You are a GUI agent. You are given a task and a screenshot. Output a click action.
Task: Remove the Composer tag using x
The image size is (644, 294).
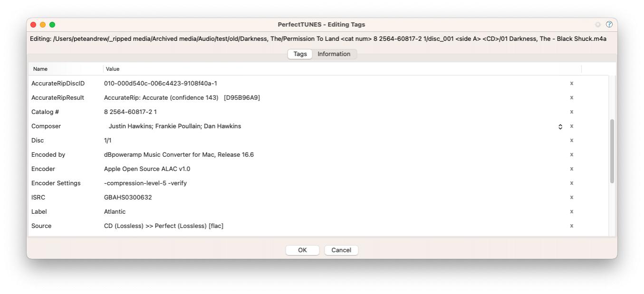tap(571, 126)
